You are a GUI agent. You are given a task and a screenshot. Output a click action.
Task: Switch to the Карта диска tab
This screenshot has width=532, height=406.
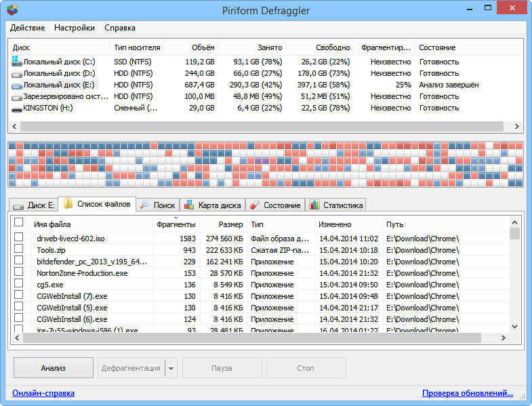(x=213, y=205)
